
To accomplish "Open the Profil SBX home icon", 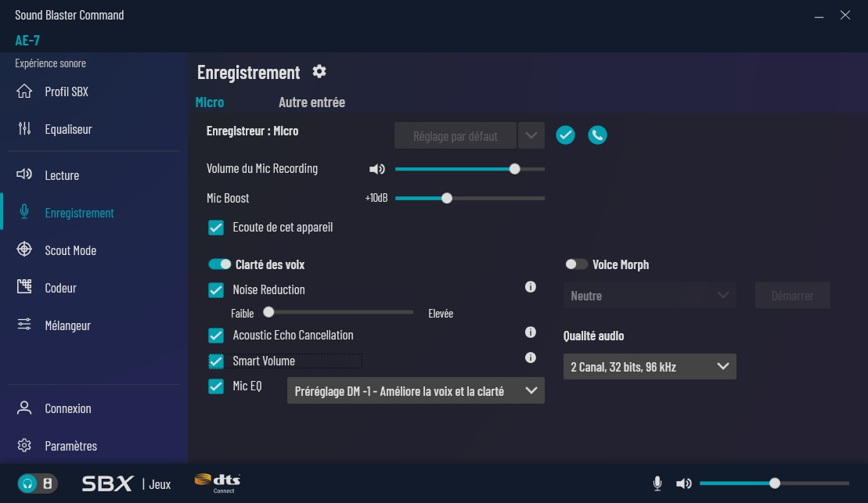I will 24,92.
